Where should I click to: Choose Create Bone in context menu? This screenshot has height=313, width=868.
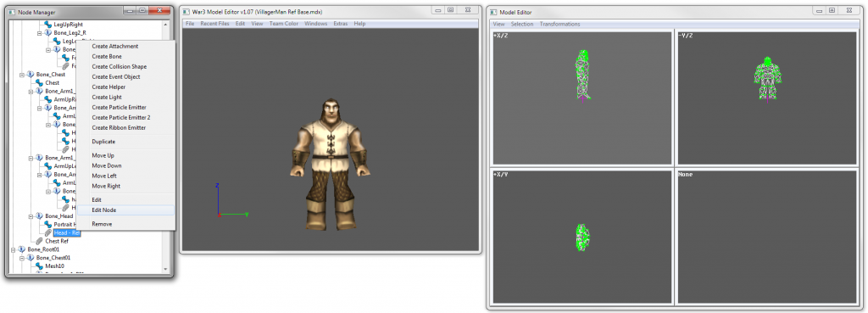click(x=107, y=57)
